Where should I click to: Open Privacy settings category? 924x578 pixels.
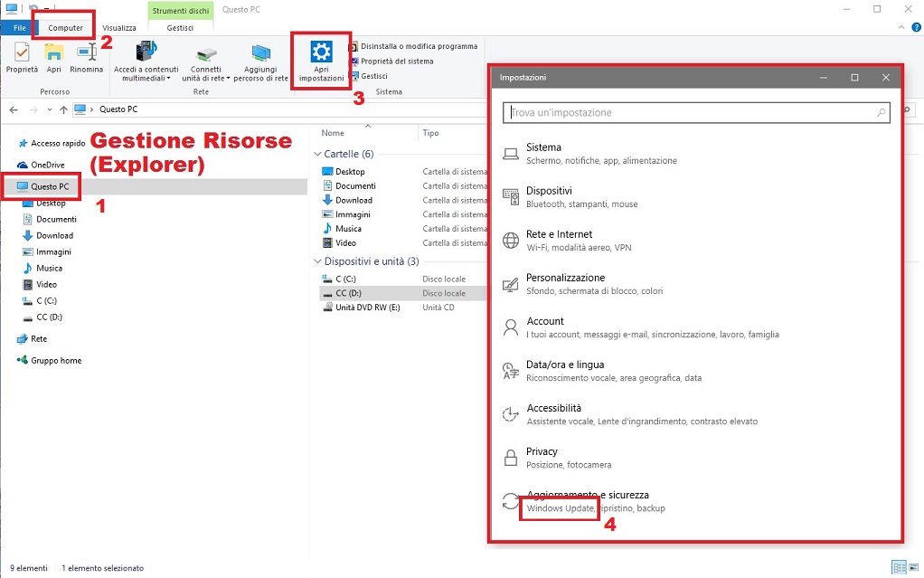[557, 458]
